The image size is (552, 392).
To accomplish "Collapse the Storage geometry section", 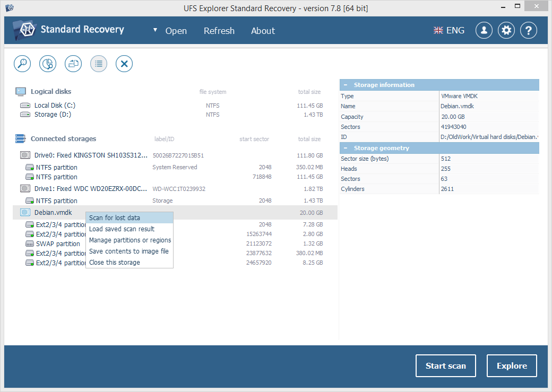I will [x=346, y=148].
